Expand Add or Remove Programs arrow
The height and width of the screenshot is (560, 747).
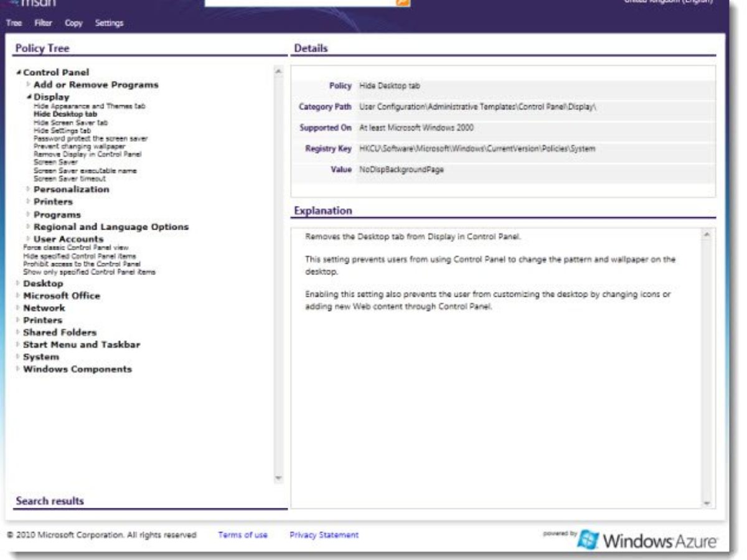point(29,84)
